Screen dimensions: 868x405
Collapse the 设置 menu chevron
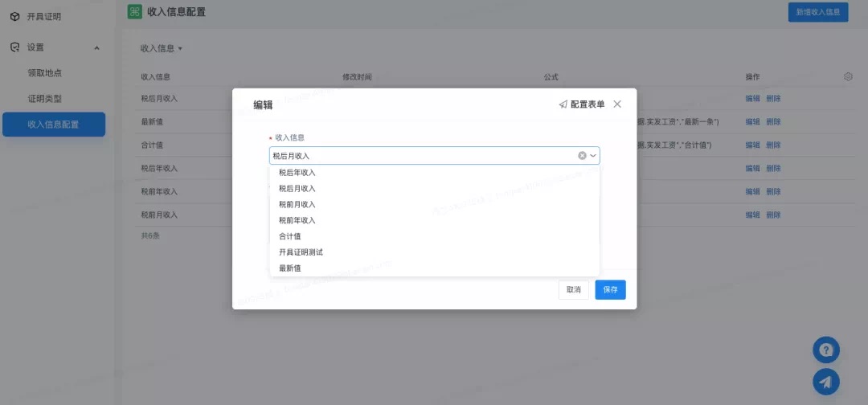(x=97, y=48)
